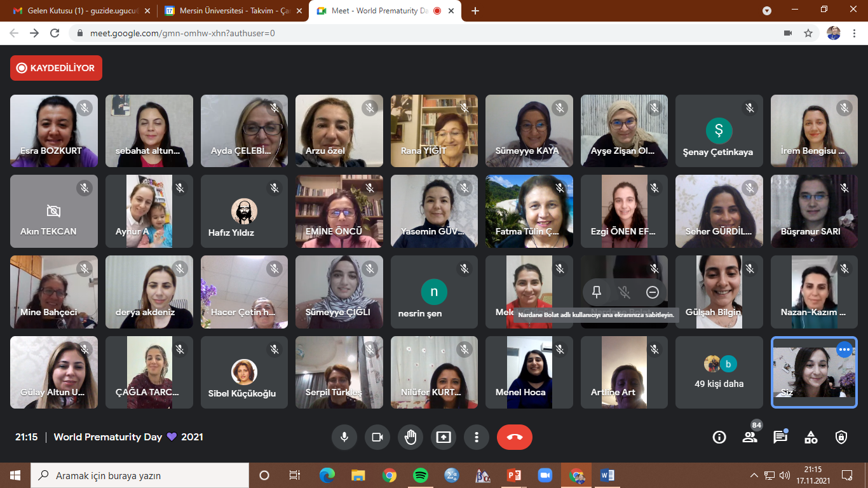Go back in the browser
The height and width of the screenshot is (488, 868).
pos(14,33)
